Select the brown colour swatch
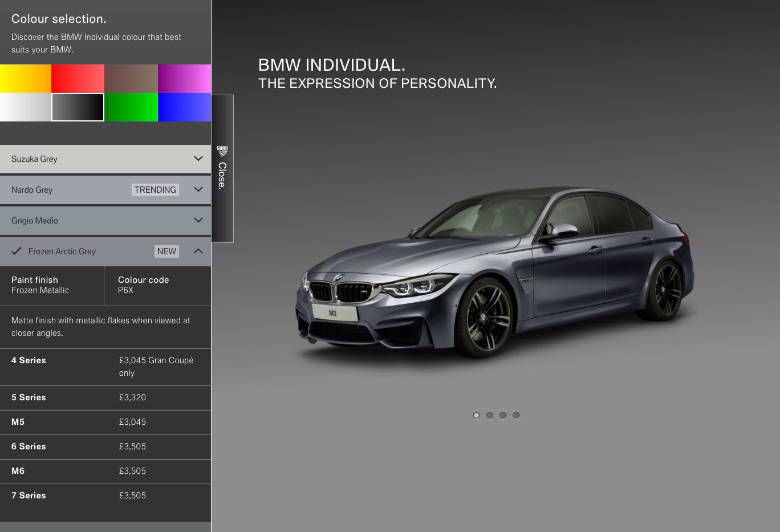The width and height of the screenshot is (780, 532). [x=131, y=78]
